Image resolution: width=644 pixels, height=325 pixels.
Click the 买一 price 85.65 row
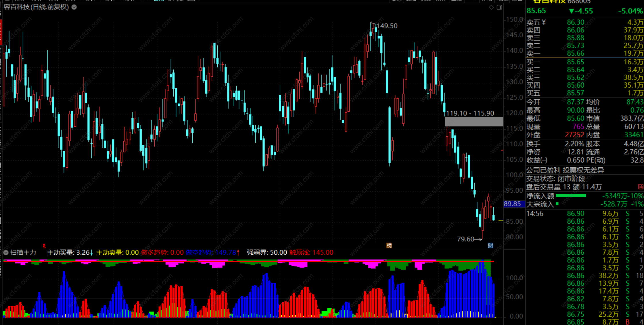click(576, 62)
